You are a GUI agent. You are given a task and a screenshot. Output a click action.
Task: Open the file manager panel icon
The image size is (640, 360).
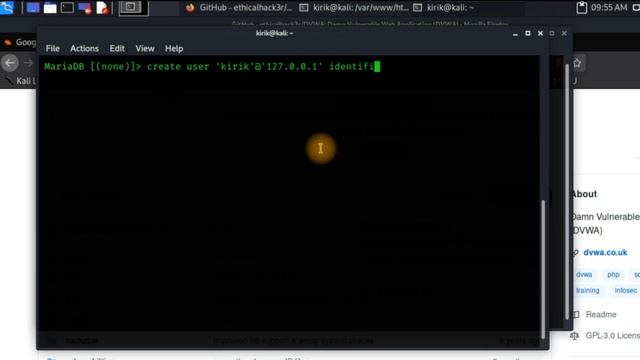(50, 8)
